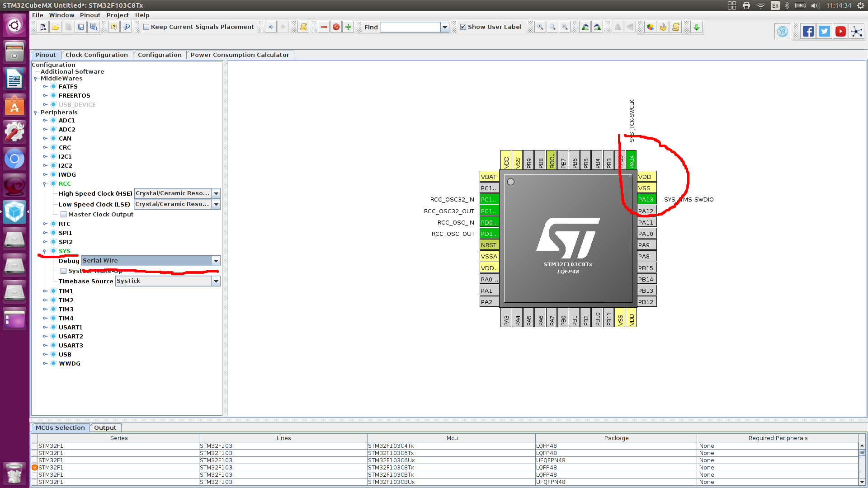The width and height of the screenshot is (868, 488).
Task: Enable System Wake-Up checkbox under SYS
Action: [64, 271]
